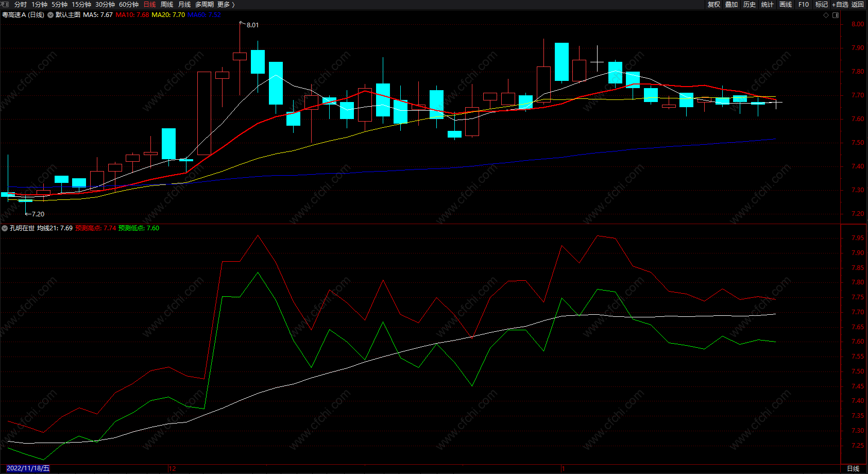Viewport: 868px width, 474px height.
Task: Click the 8.00 price axis label
Action: [858, 24]
